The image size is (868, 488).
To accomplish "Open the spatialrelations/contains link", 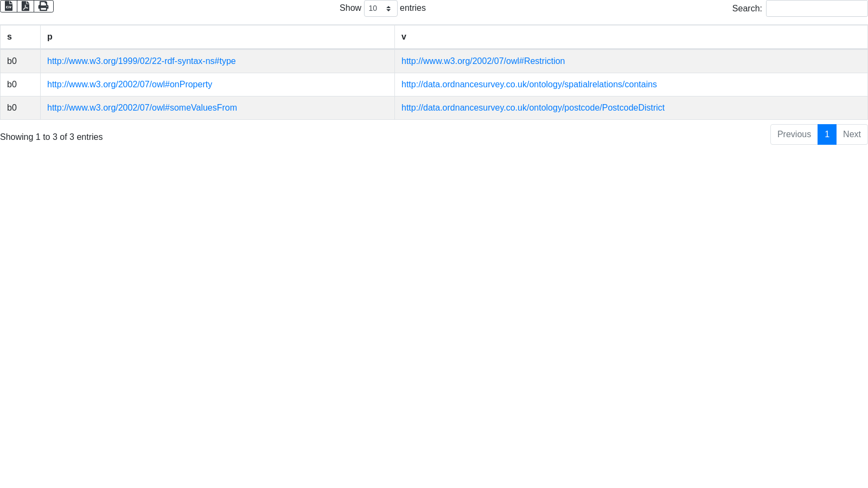I will pyautogui.click(x=529, y=85).
